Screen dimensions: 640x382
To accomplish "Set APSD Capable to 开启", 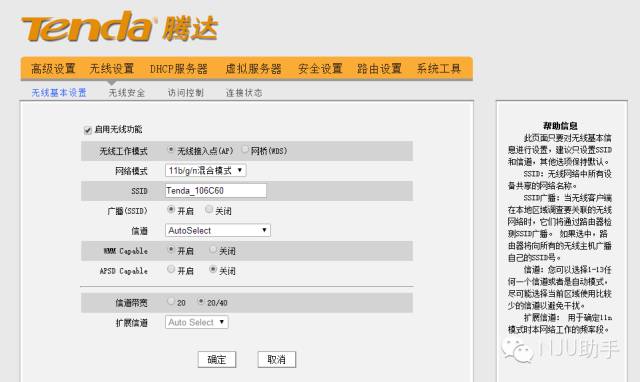I will (x=171, y=269).
